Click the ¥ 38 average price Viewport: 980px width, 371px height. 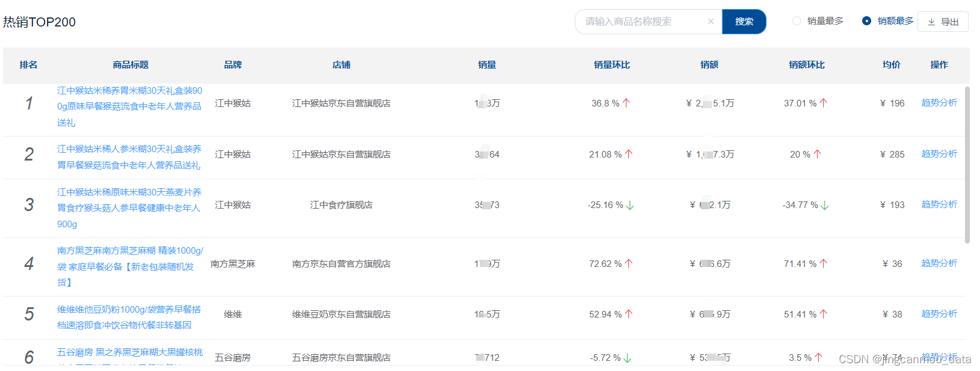(892, 314)
